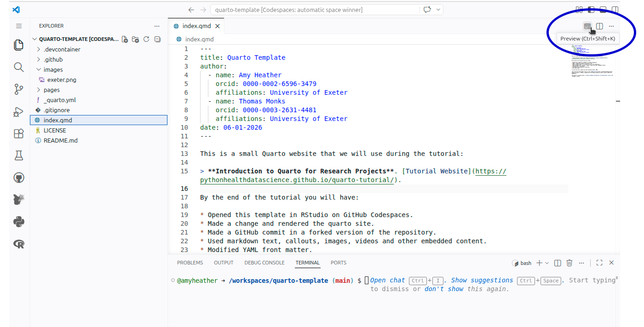Open Explorer views and more actions ellipsis
Image resolution: width=644 pixels, height=327 pixels.
click(x=157, y=26)
